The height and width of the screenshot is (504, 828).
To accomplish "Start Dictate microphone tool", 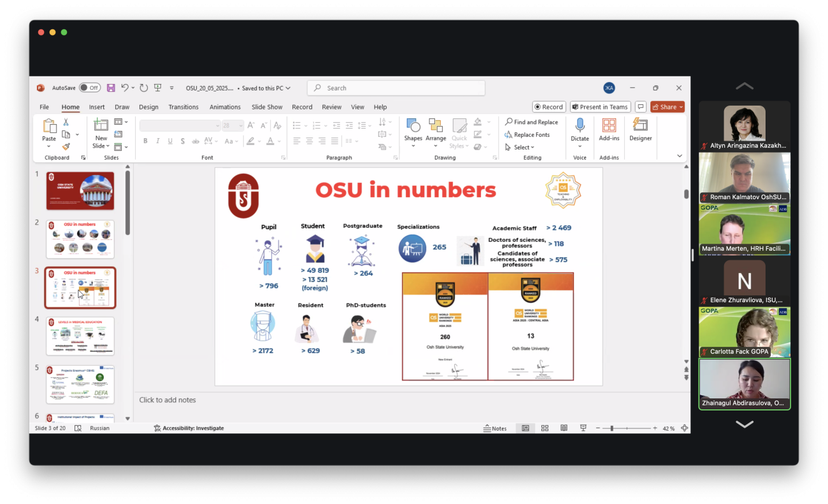I will (x=580, y=130).
